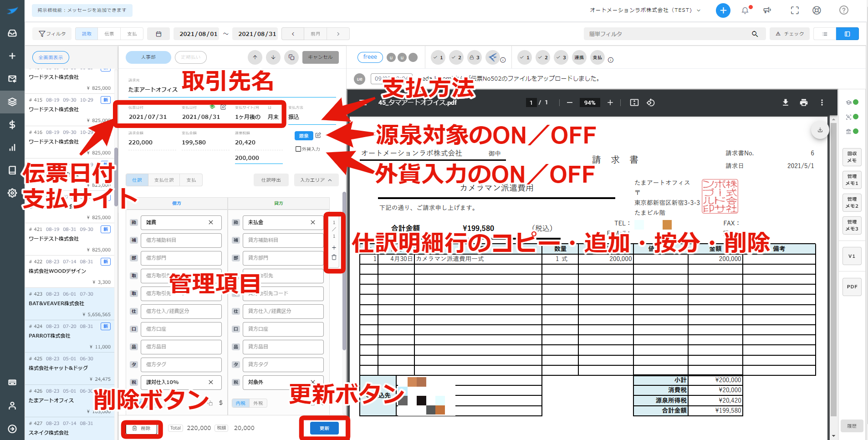Open PDF viewer more options menu
This screenshot has width=868, height=440.
822,102
